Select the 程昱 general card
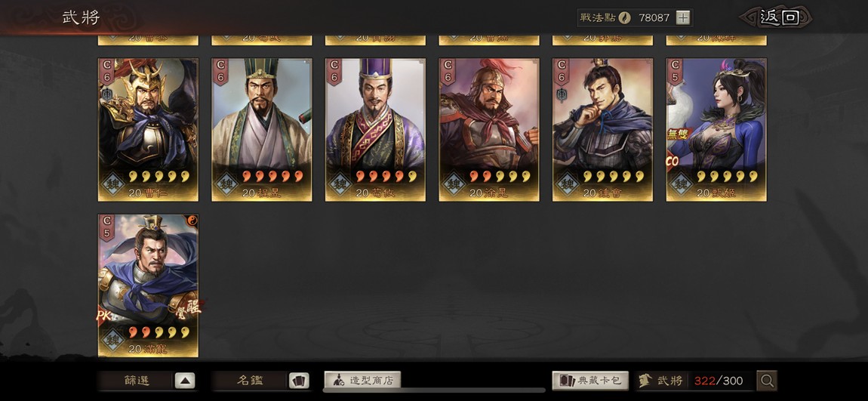The height and width of the screenshot is (401, 868). pyautogui.click(x=262, y=130)
